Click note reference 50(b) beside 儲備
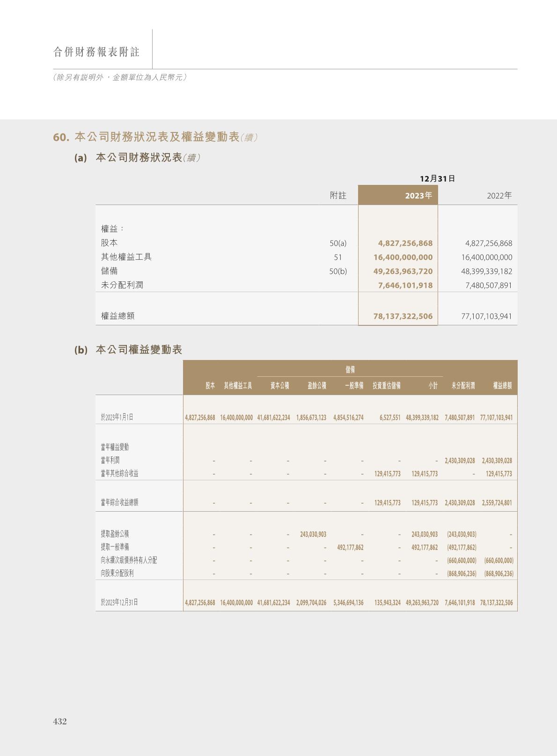 338,272
